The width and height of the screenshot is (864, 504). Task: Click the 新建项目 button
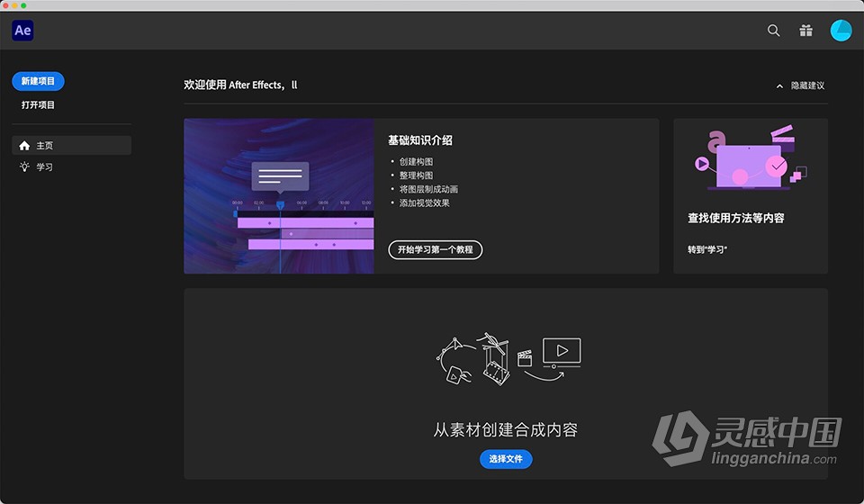(x=38, y=81)
